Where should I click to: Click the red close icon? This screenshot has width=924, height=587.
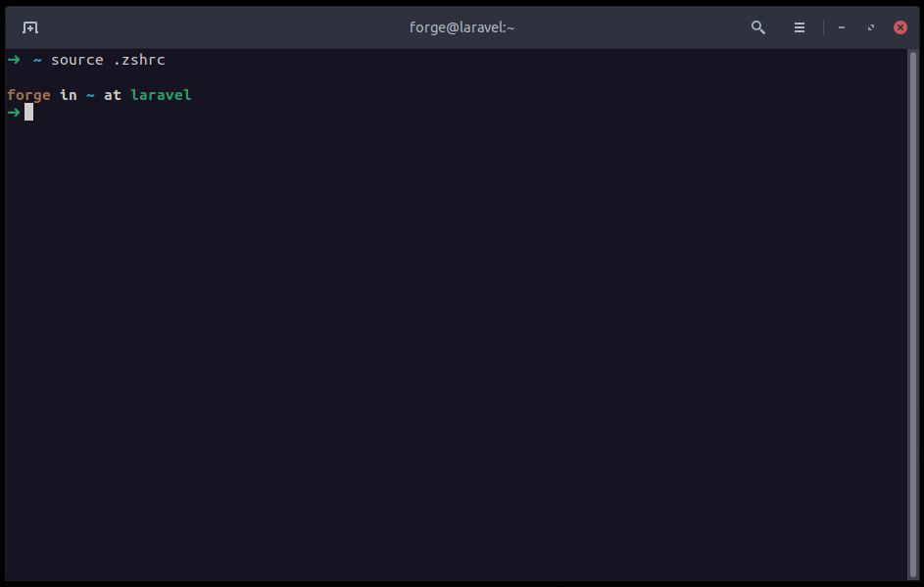click(x=900, y=27)
